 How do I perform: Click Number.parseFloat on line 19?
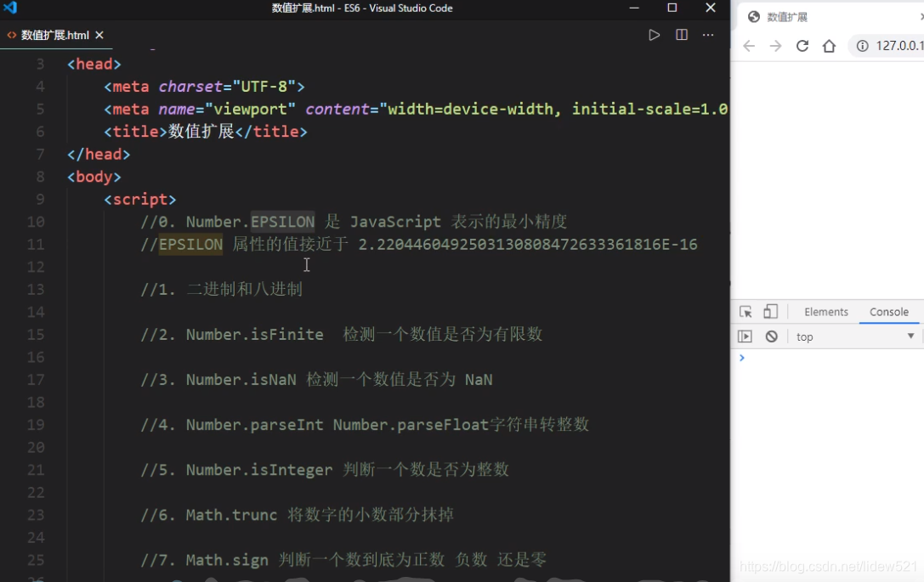[x=411, y=425]
